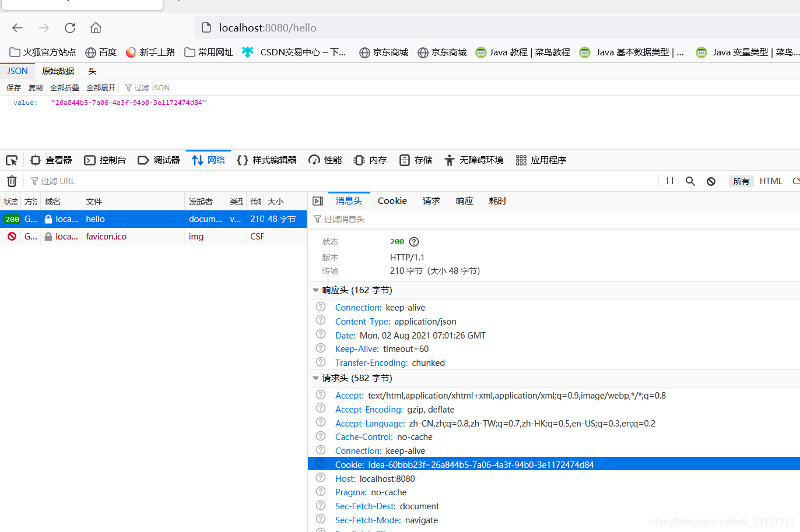The height and width of the screenshot is (532, 800).
Task: Pause network recording with the pause icon
Action: coord(670,181)
